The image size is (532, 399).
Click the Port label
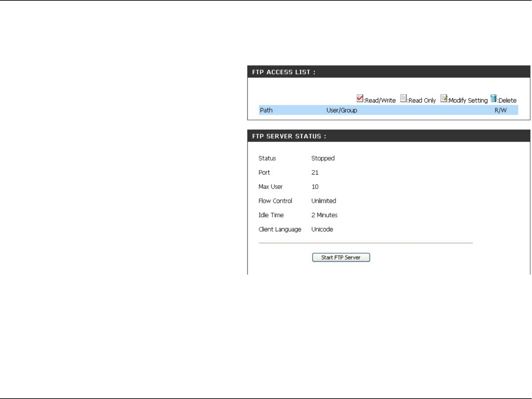264,172
